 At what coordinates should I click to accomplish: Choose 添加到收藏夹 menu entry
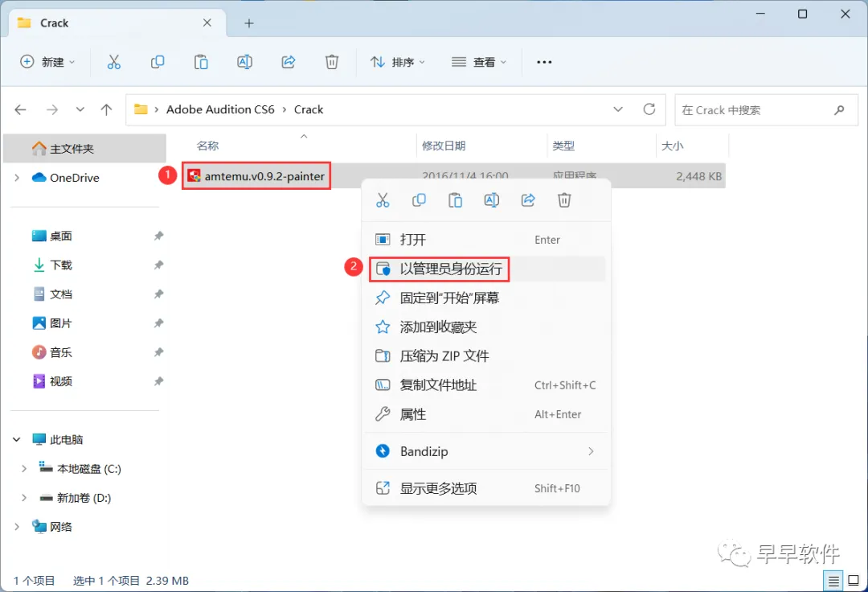click(486, 327)
